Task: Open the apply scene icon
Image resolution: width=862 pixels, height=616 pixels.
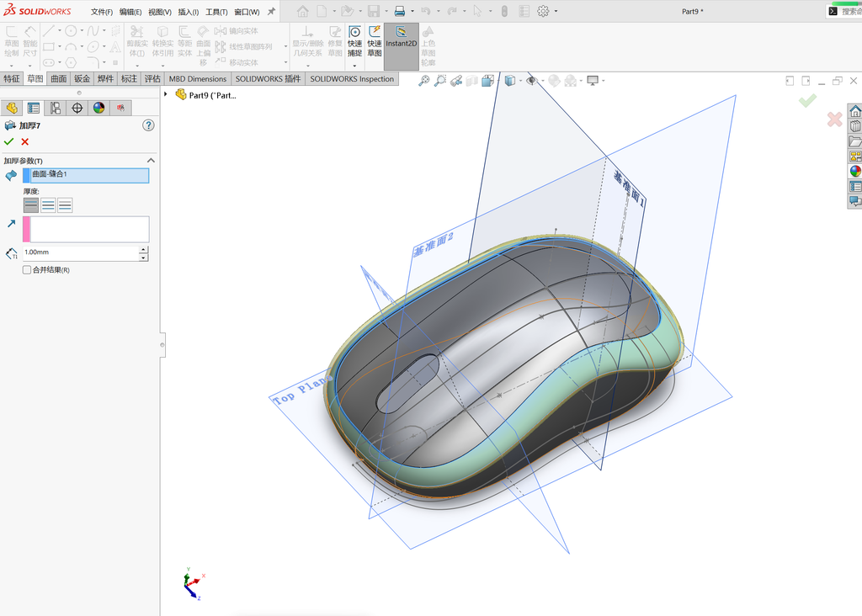Action: tap(571, 81)
